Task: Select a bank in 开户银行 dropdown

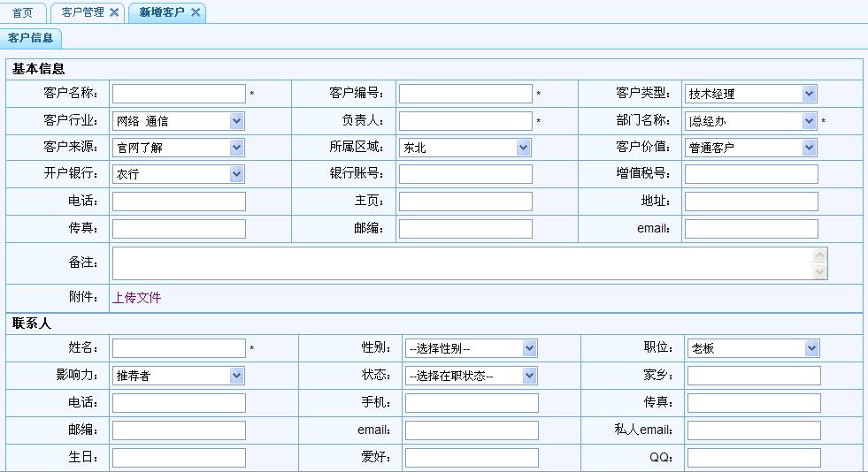Action: tap(178, 174)
